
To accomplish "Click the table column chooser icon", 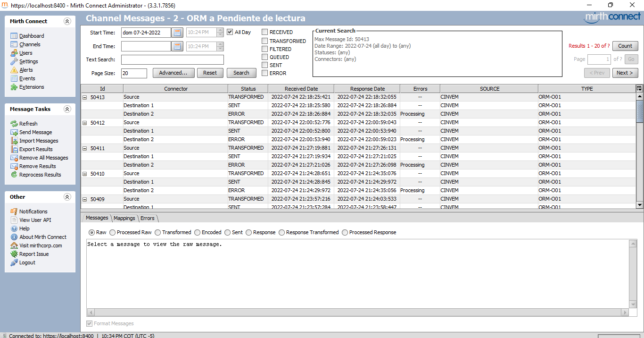I will coord(639,88).
